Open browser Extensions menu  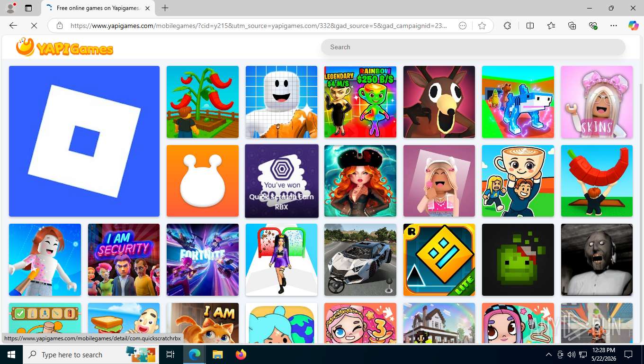point(507,26)
